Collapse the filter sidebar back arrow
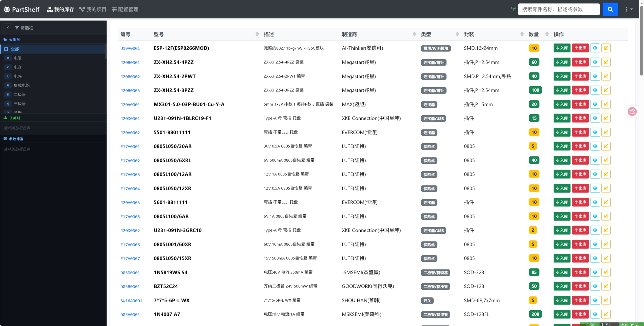The image size is (644, 326). coord(8,28)
